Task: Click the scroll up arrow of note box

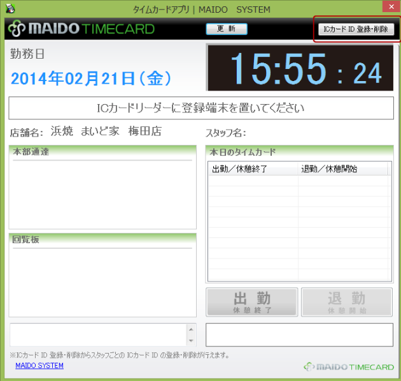Action: click(191, 329)
